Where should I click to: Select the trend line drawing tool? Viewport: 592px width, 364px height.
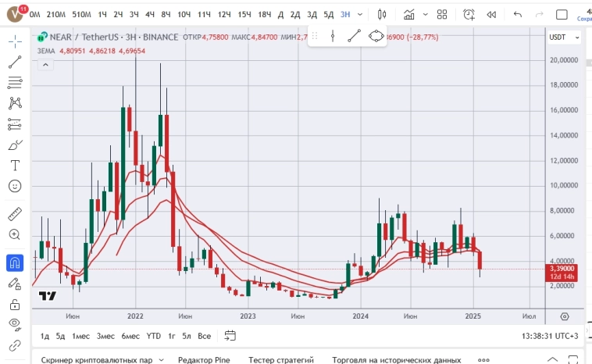point(15,62)
